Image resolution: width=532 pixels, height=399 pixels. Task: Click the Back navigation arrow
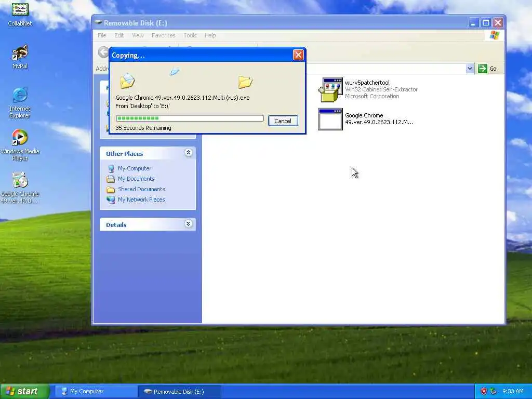pos(103,52)
